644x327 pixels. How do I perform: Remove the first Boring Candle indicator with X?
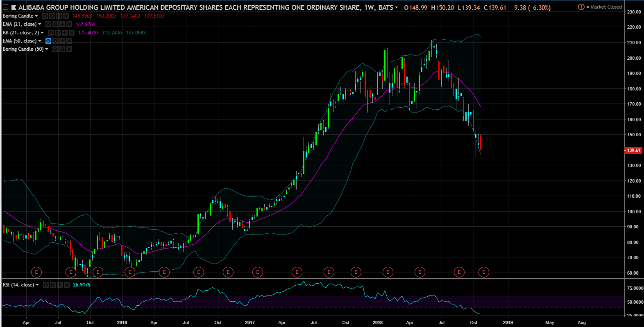(66, 16)
